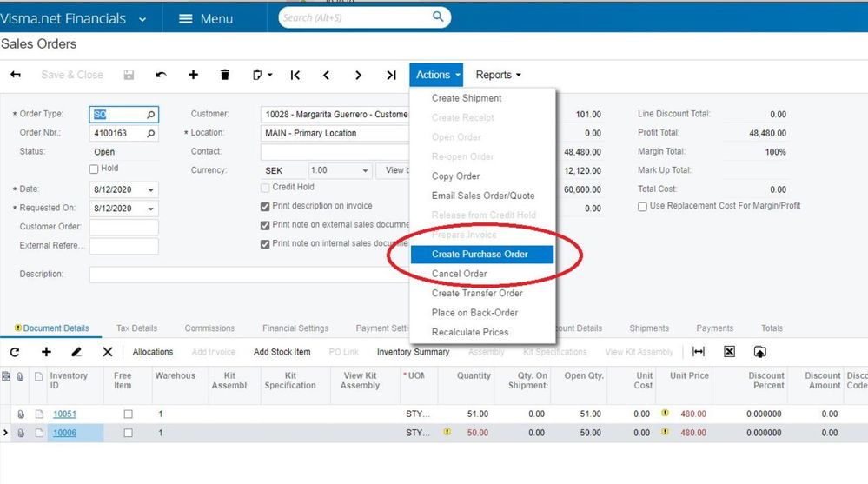
Task: Toggle the Hold checkbox
Action: pyautogui.click(x=94, y=169)
